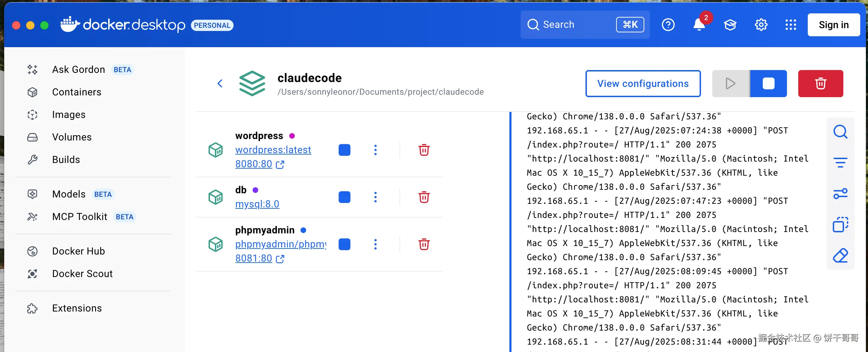The width and height of the screenshot is (868, 352).
Task: Click the search logs magnifier icon
Action: (840, 132)
